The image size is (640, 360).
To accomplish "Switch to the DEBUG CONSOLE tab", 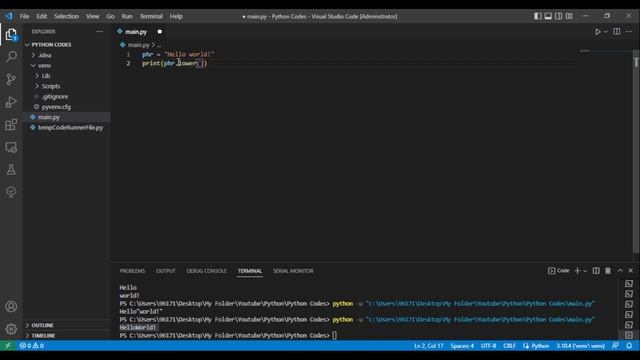I will pos(206,271).
